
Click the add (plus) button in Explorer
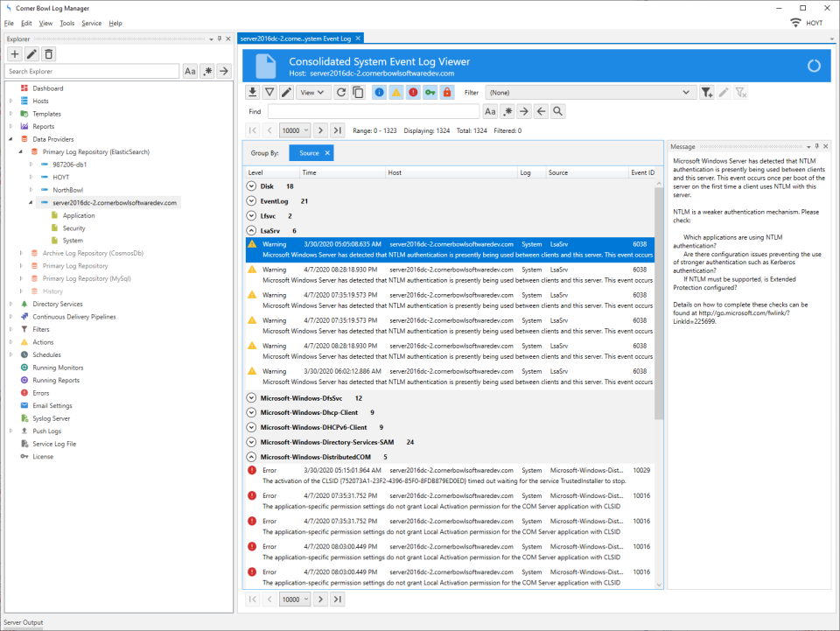(x=15, y=54)
